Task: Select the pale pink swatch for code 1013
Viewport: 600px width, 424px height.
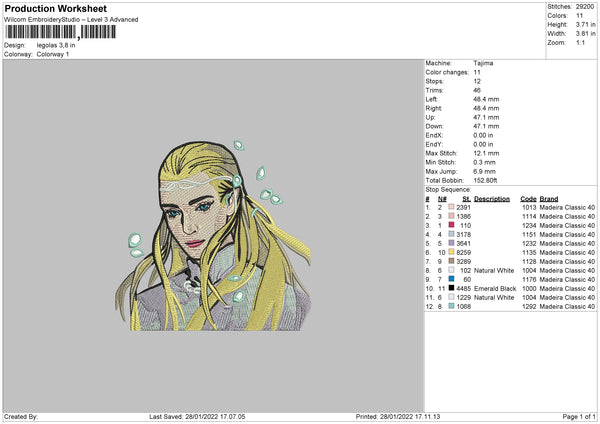Action: pos(452,207)
